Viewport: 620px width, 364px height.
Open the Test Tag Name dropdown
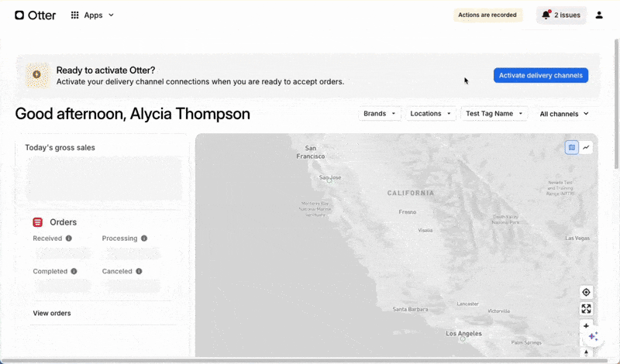pos(494,114)
